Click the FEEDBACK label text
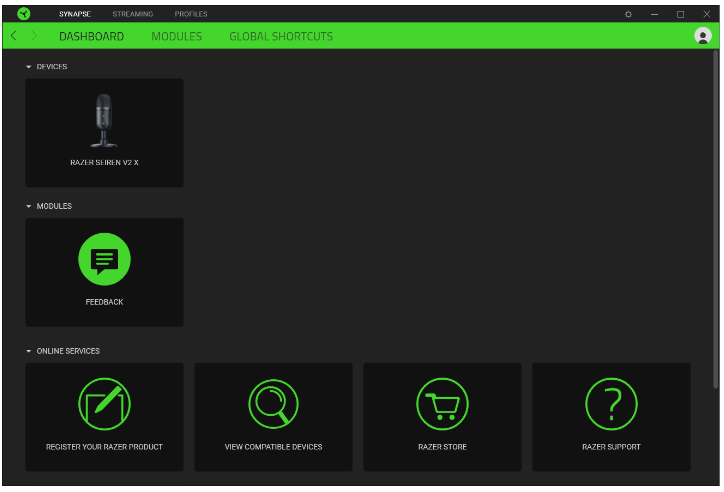The height and width of the screenshot is (492, 724). pos(104,302)
